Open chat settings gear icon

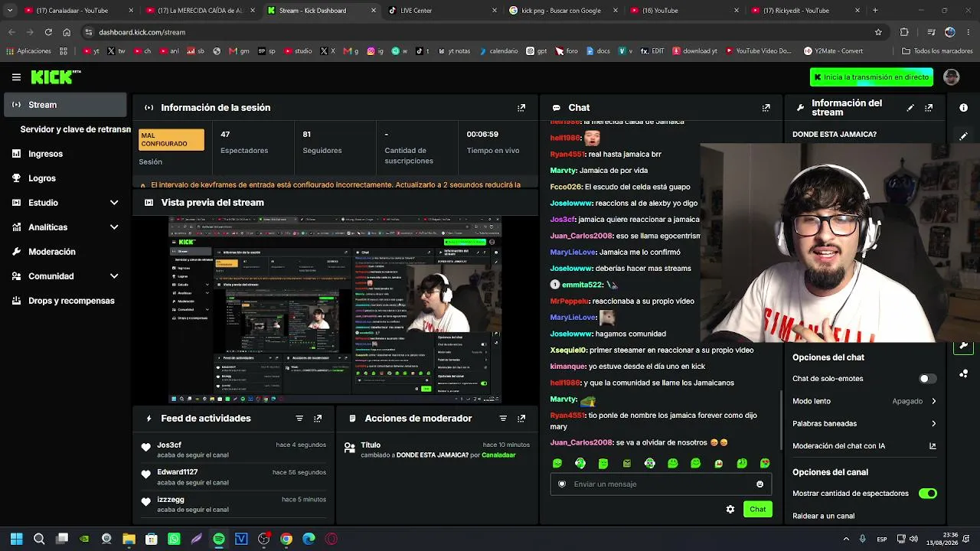pyautogui.click(x=730, y=509)
